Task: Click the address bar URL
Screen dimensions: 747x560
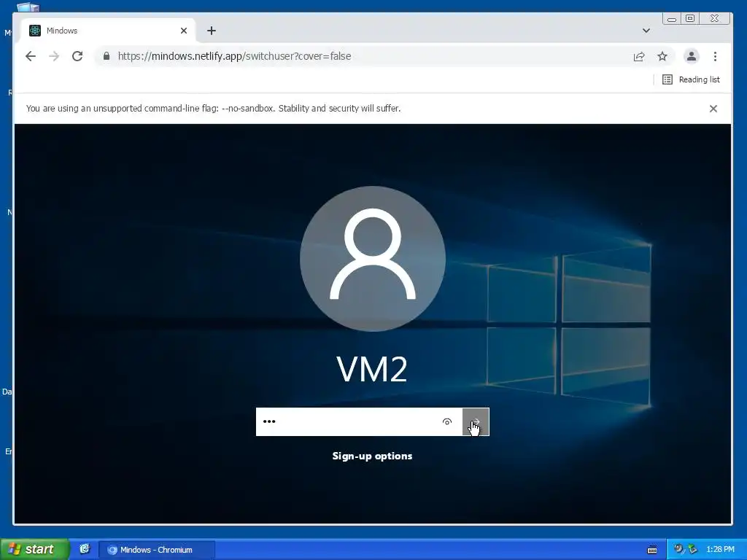Action: point(234,56)
